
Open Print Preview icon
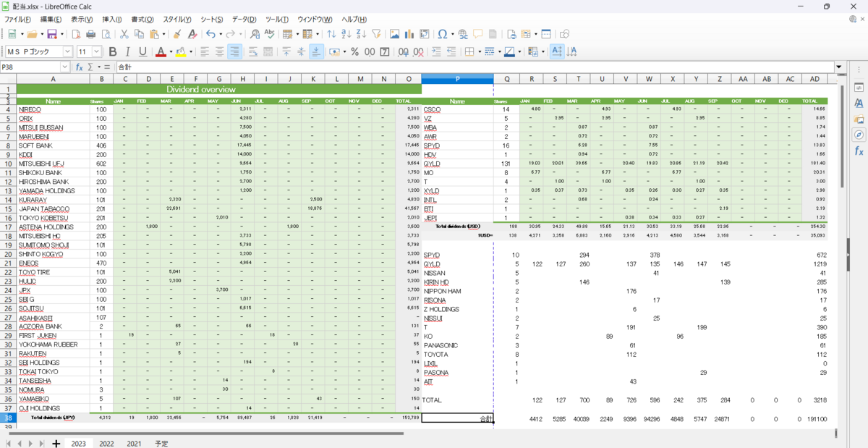[106, 34]
